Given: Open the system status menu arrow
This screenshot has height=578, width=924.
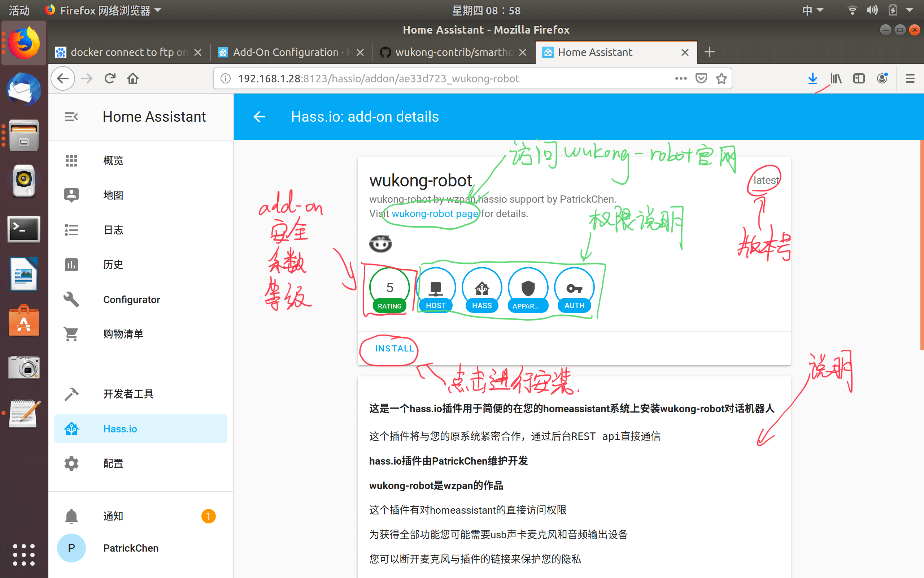Looking at the screenshot, I should [x=910, y=10].
